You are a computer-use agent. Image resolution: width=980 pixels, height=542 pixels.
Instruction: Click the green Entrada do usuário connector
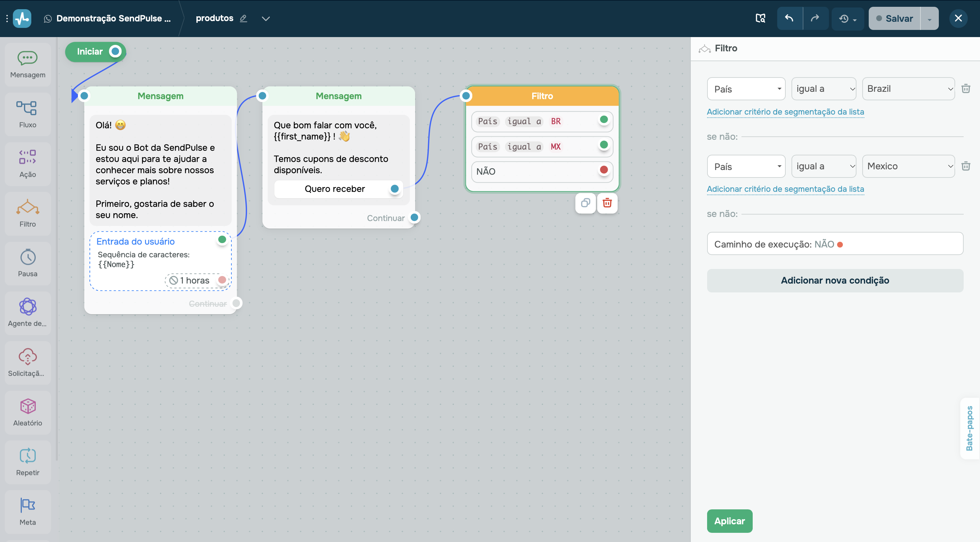coord(222,240)
